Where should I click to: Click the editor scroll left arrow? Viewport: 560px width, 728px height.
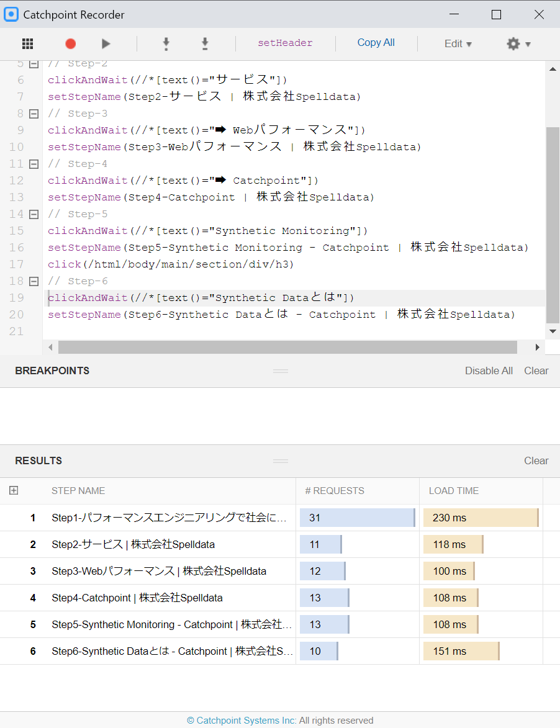pos(50,347)
